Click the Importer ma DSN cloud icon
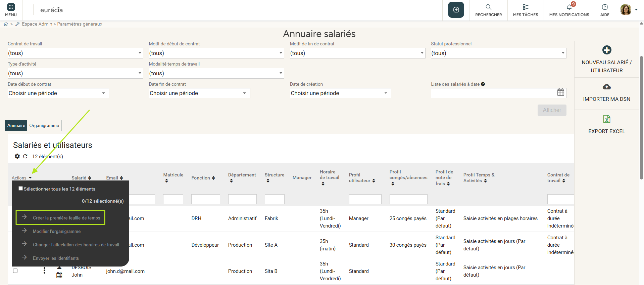This screenshot has width=644, height=285. click(x=606, y=87)
